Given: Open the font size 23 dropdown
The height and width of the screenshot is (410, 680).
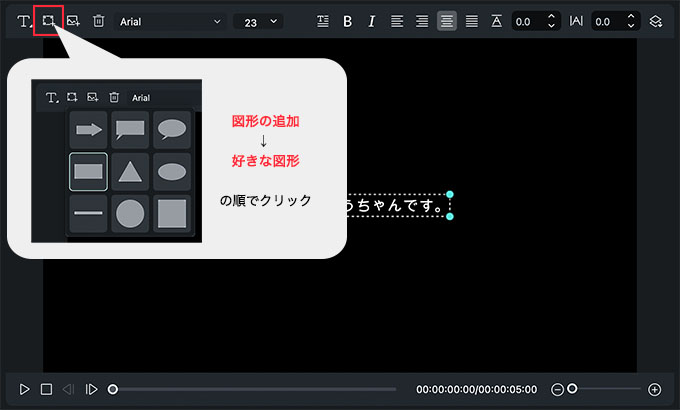Looking at the screenshot, I should (x=257, y=21).
